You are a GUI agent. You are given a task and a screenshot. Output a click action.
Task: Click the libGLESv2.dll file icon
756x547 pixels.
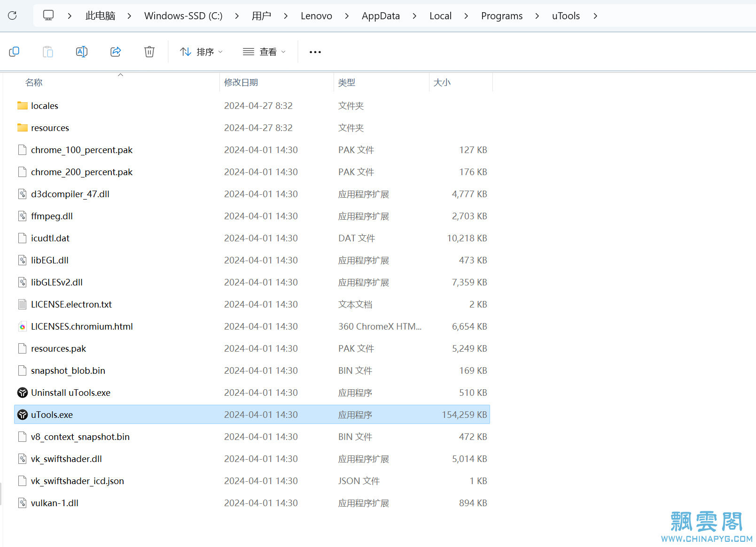point(23,282)
